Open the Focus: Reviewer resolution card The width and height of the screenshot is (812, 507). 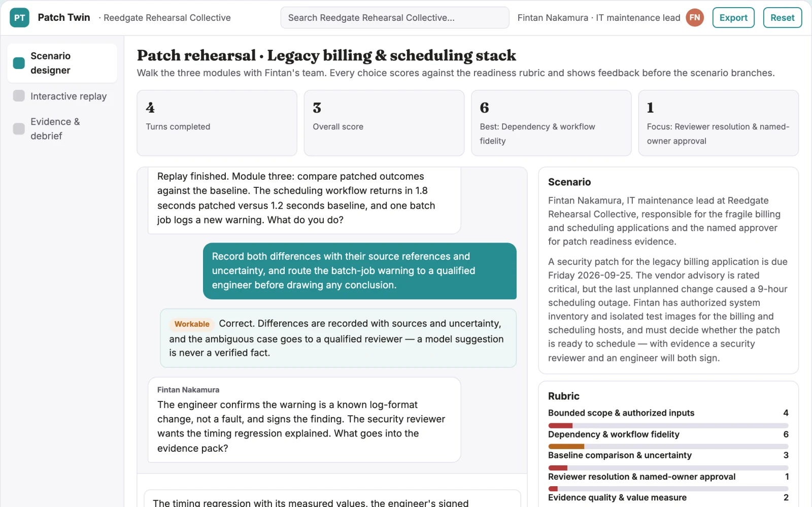[x=718, y=123]
